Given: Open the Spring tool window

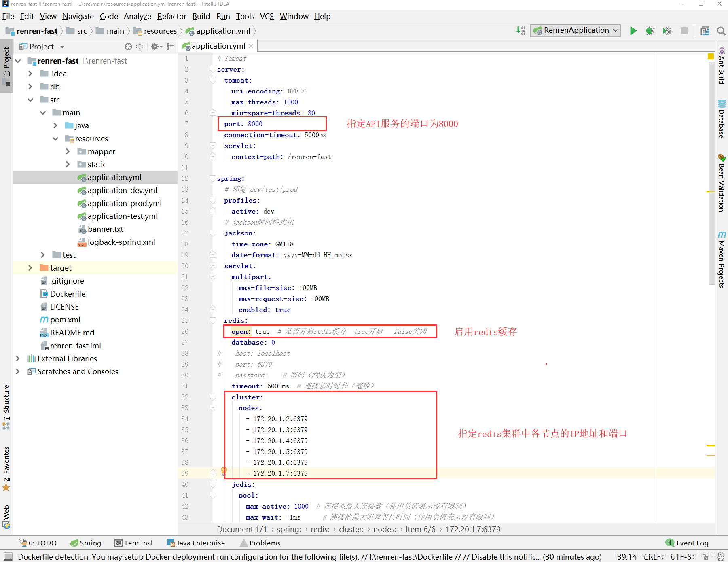Looking at the screenshot, I should coord(86,543).
